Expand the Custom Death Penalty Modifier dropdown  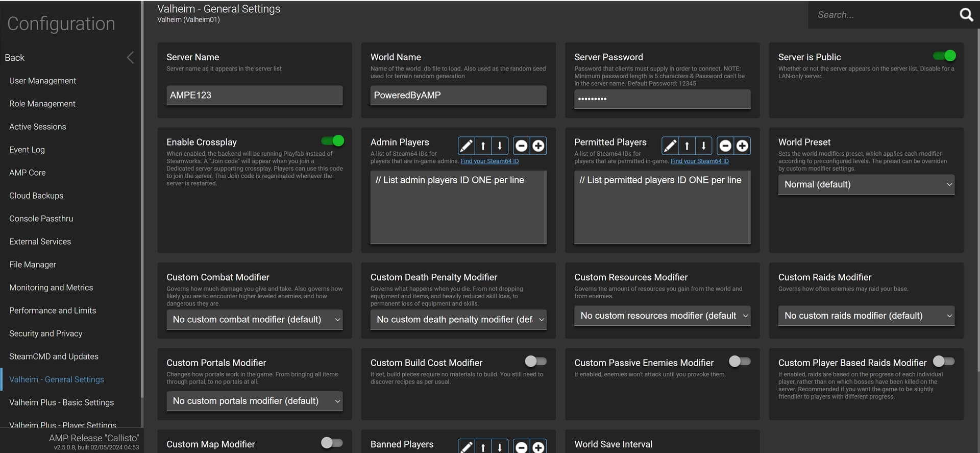pos(458,320)
